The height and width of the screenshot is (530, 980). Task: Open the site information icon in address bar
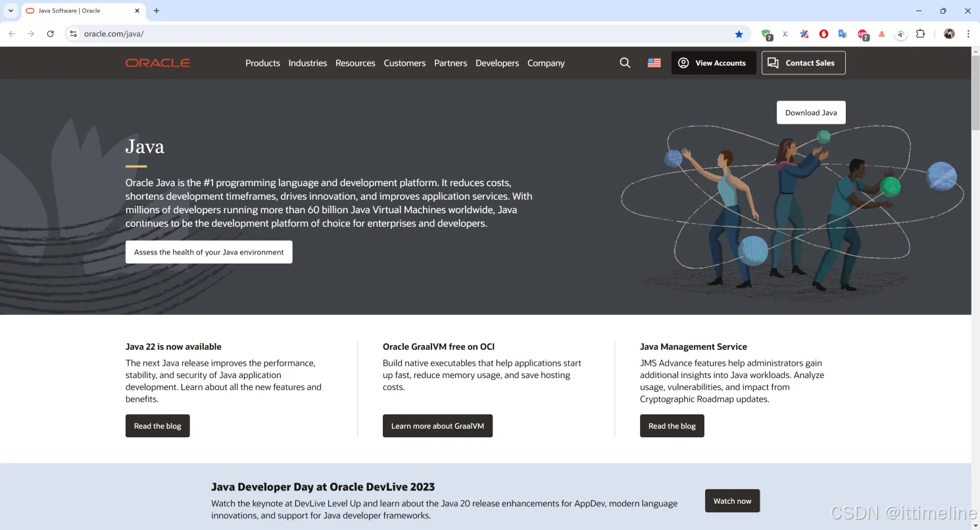point(73,34)
